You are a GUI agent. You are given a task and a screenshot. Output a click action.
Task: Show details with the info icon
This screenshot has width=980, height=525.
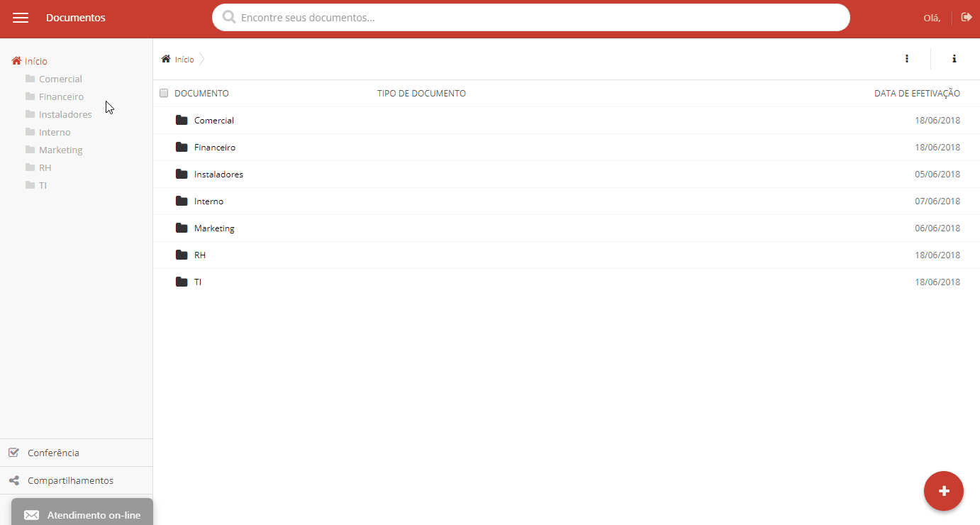click(954, 59)
